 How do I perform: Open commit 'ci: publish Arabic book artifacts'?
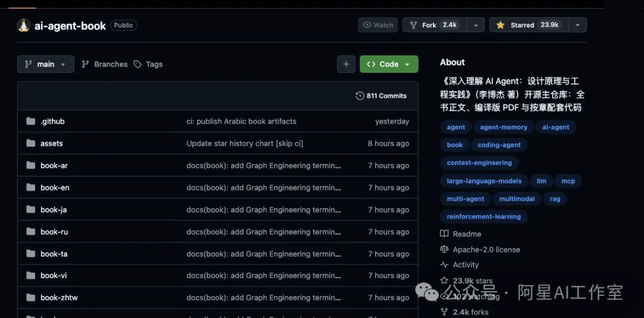tap(241, 121)
